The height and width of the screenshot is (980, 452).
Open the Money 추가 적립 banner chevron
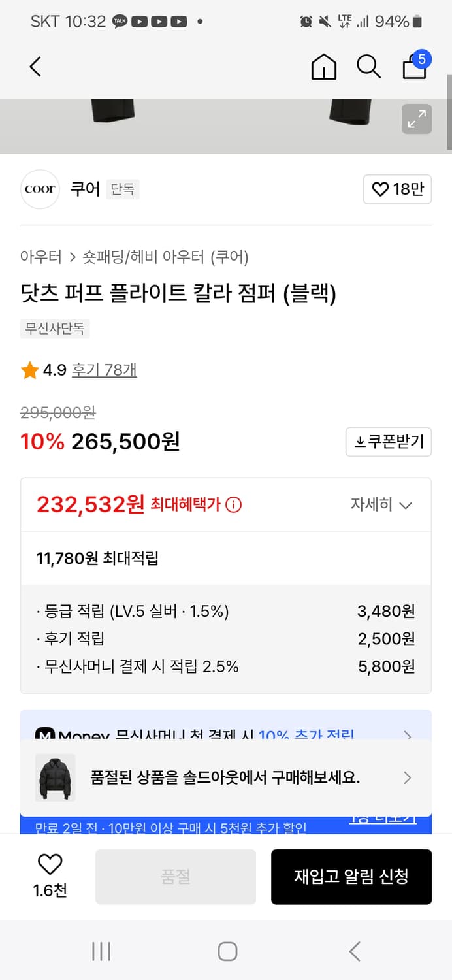point(406,736)
